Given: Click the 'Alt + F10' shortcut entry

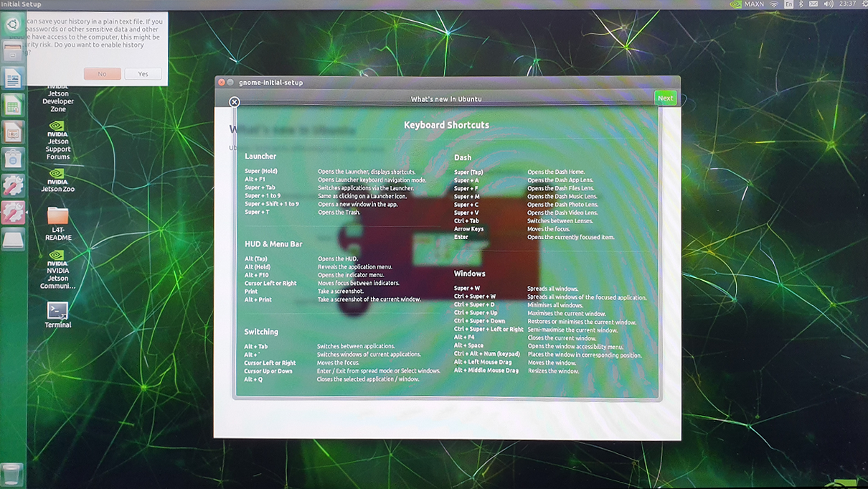Looking at the screenshot, I should click(x=256, y=275).
